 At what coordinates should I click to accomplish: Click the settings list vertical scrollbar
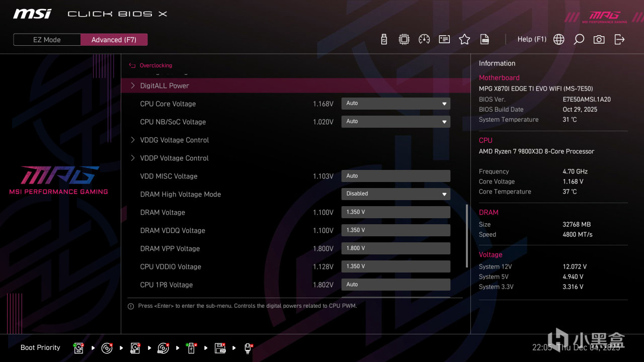467,236
